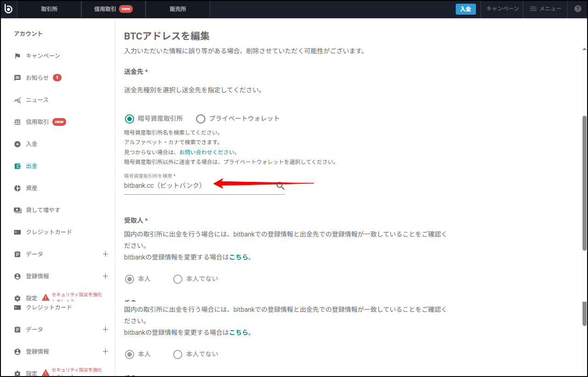588x377 pixels.
Task: Click the chart icon next to ニュース
Action: 17,100
